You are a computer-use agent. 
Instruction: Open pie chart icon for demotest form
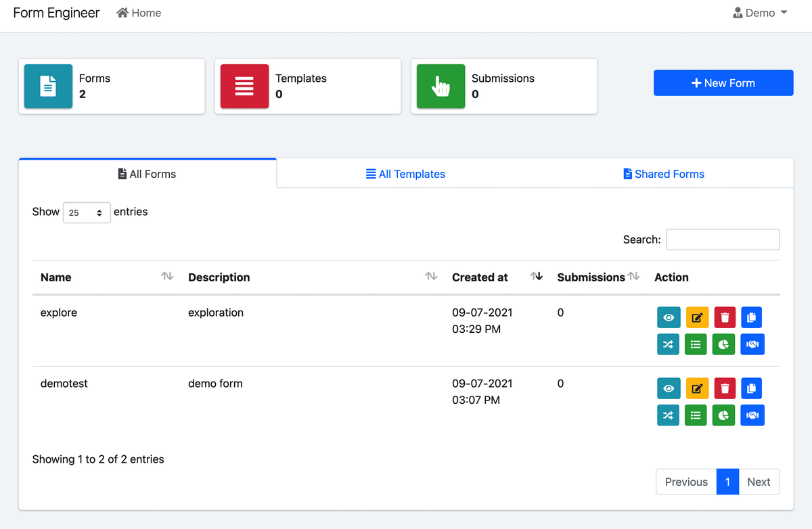[x=723, y=415]
